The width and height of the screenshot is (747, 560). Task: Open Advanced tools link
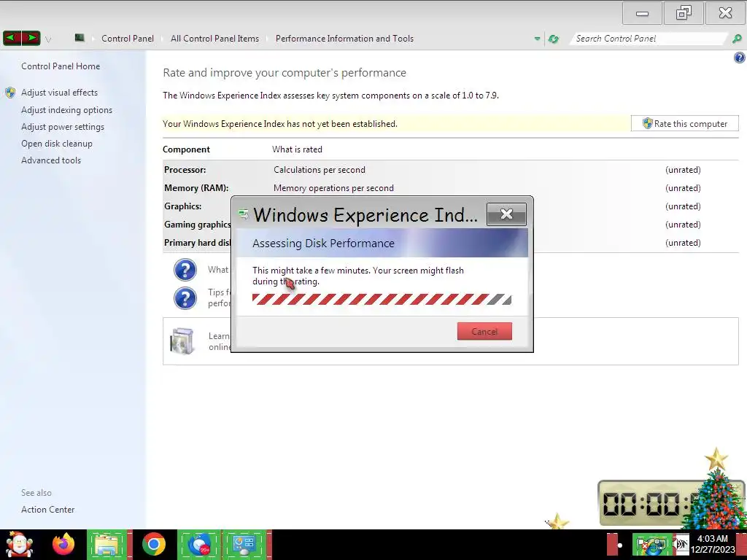point(51,160)
